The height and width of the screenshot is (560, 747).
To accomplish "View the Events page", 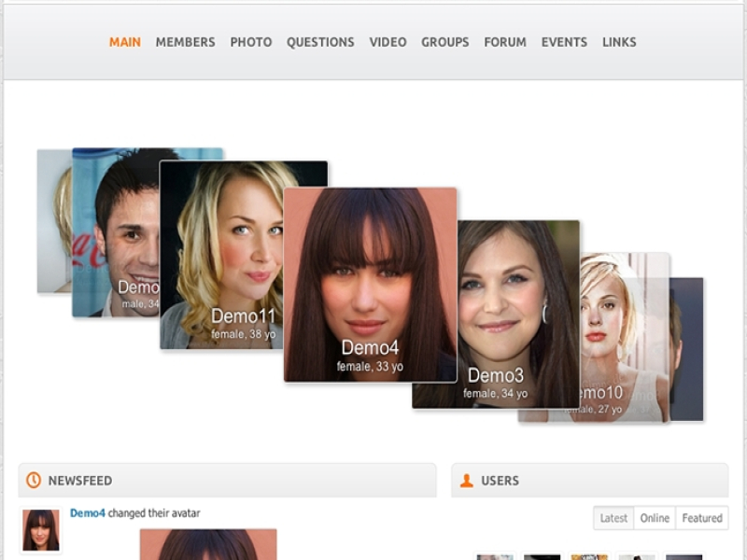I will click(x=564, y=42).
